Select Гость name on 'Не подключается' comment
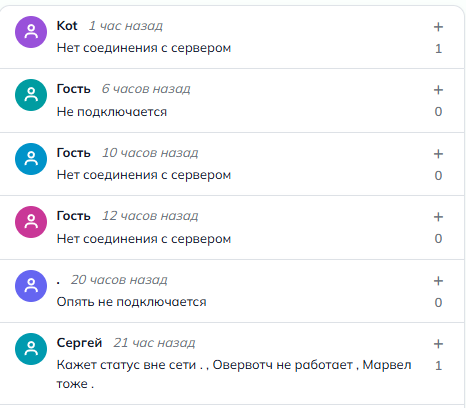The width and height of the screenshot is (466, 408). point(74,89)
